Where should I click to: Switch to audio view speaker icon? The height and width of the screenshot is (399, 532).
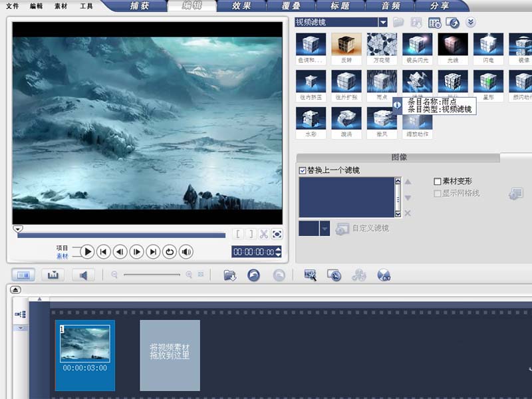pyautogui.click(x=82, y=275)
